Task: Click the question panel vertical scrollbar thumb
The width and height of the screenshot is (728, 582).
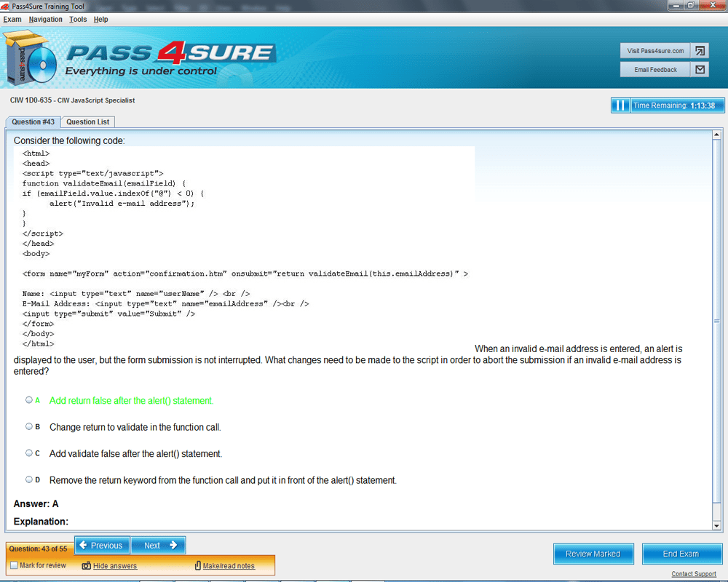Action: point(716,321)
